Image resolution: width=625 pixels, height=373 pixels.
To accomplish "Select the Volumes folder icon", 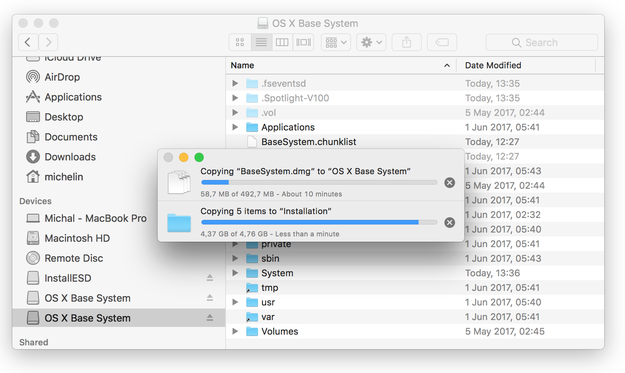I will pos(252,331).
